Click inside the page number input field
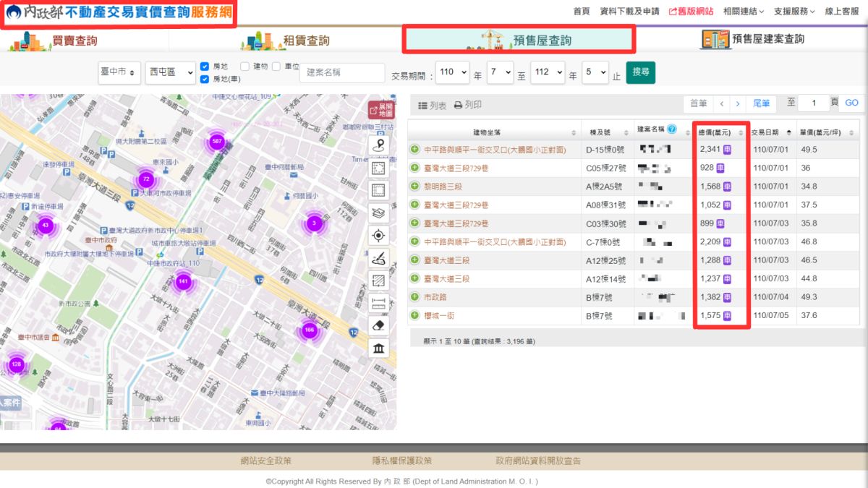The height and width of the screenshot is (488, 868). 814,103
